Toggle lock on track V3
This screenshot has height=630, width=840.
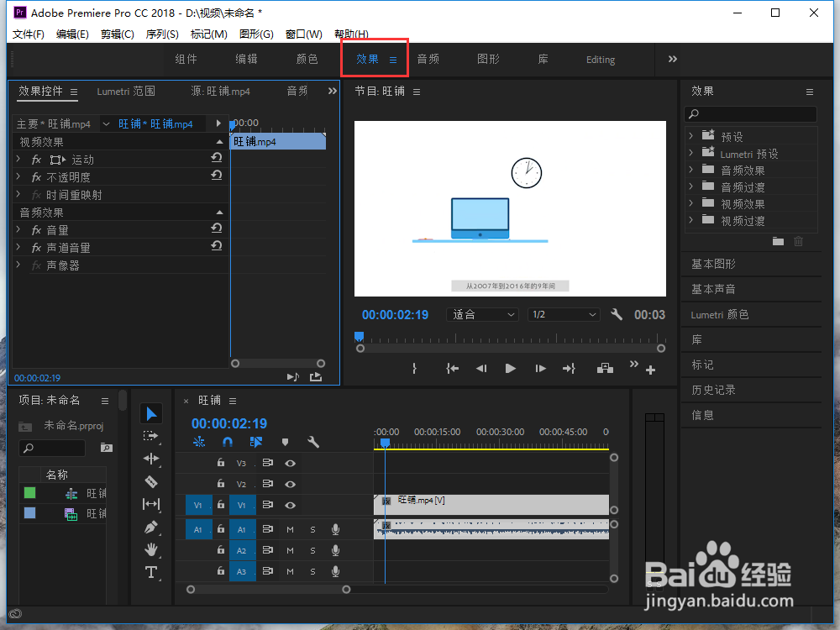[x=220, y=462]
